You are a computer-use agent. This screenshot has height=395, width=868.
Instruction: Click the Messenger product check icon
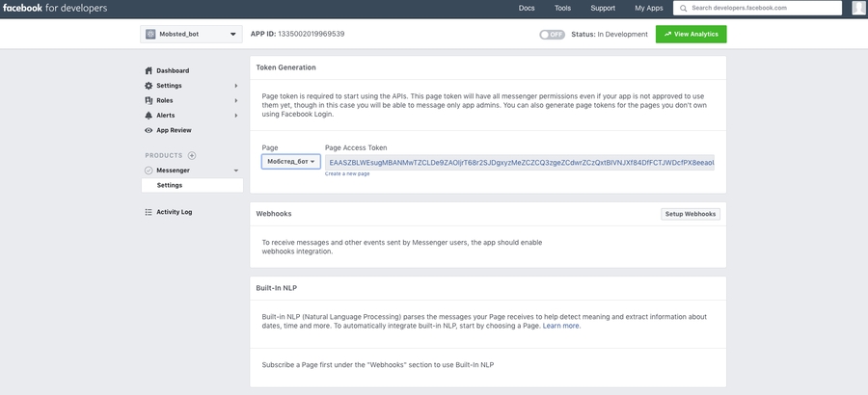click(x=149, y=171)
